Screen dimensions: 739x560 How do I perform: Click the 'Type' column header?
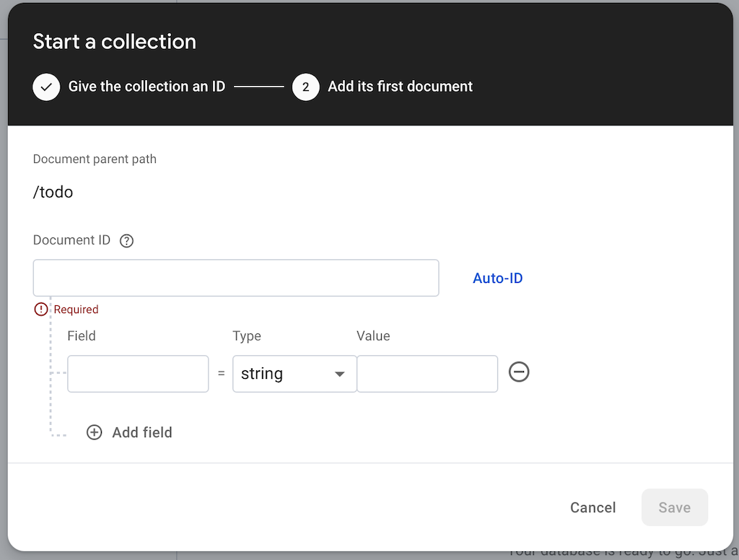tap(247, 336)
